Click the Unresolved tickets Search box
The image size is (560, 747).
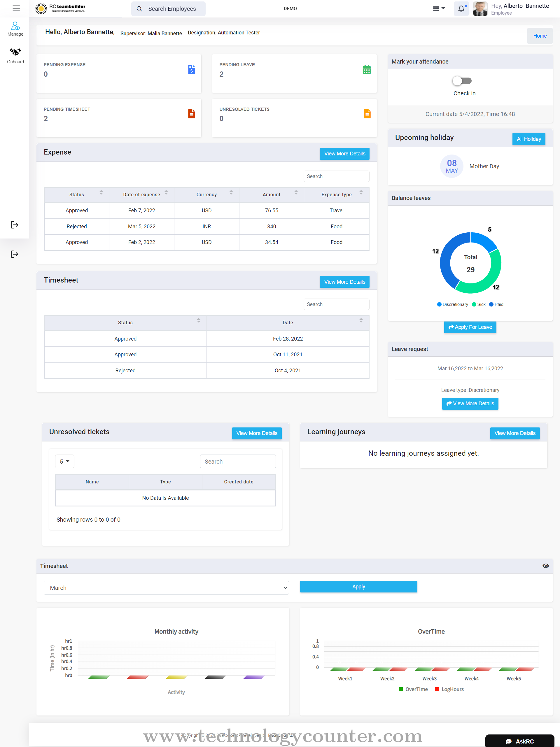click(238, 461)
